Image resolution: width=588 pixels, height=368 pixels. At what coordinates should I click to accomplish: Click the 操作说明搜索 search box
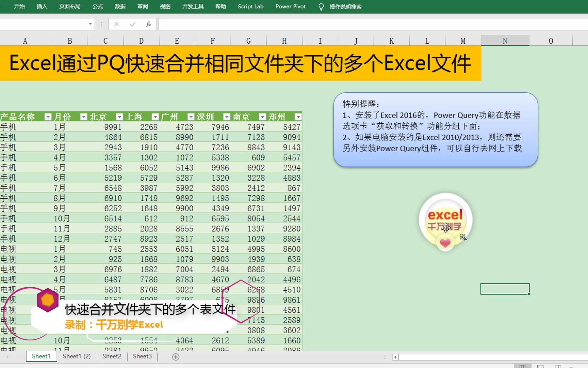pos(345,7)
